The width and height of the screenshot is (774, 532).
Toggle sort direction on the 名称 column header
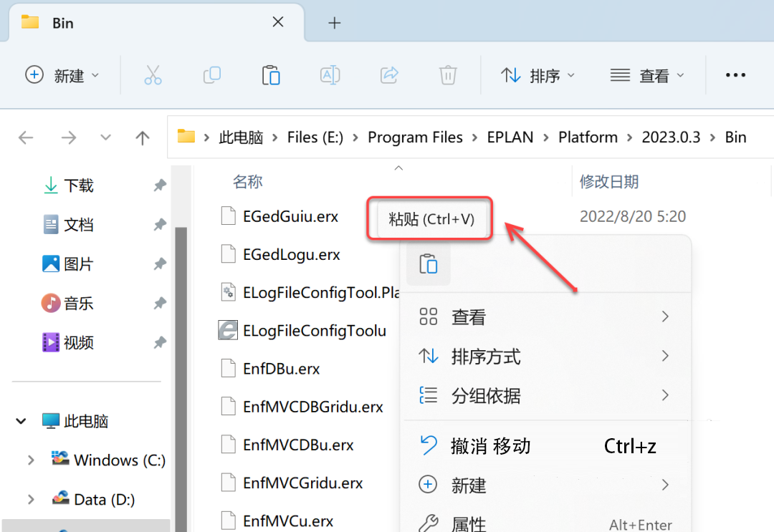click(247, 181)
